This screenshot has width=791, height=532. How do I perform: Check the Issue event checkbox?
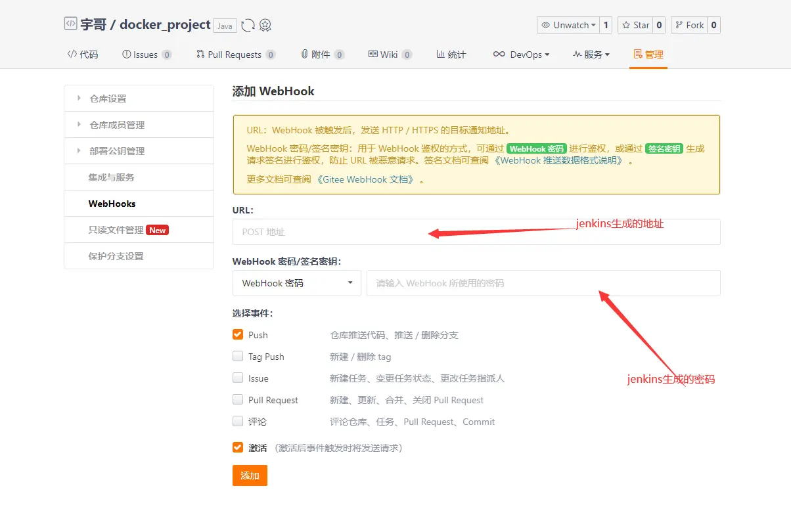point(238,378)
